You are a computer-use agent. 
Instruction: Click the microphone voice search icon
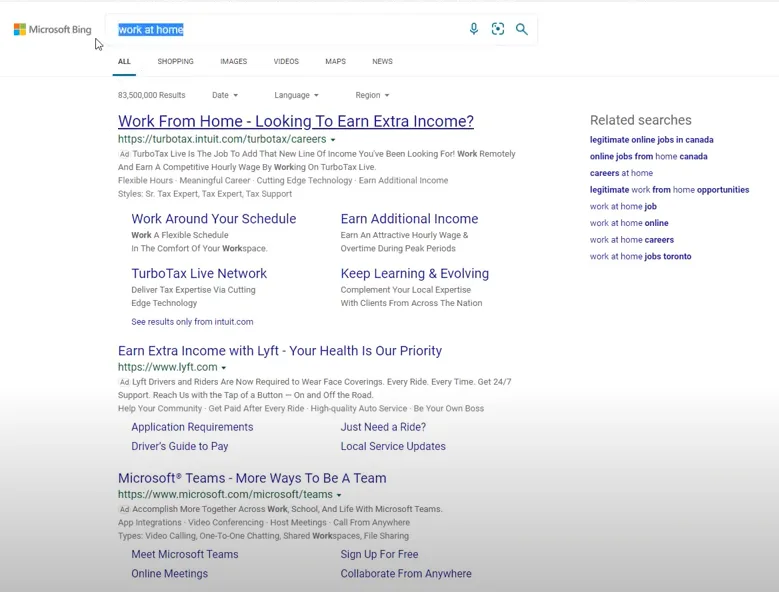[474, 29]
